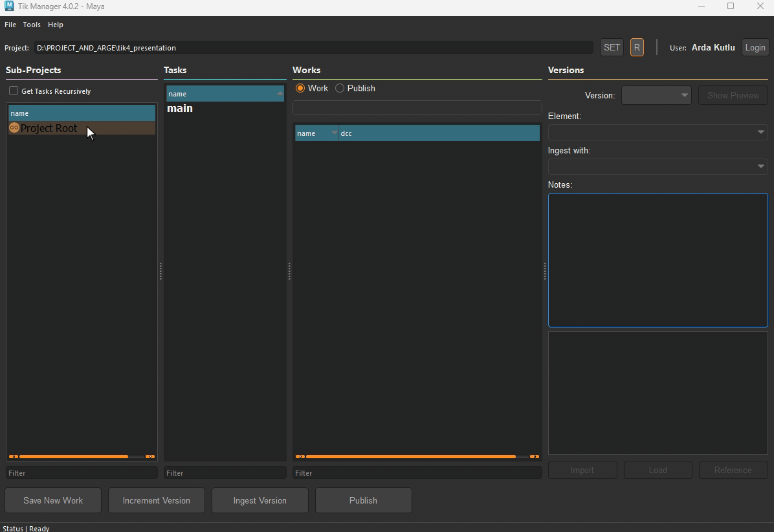
Task: Click the R recent projects button
Action: pos(637,47)
